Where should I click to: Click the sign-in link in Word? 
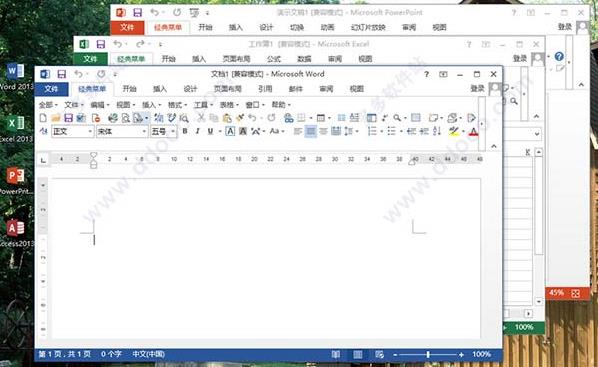477,89
